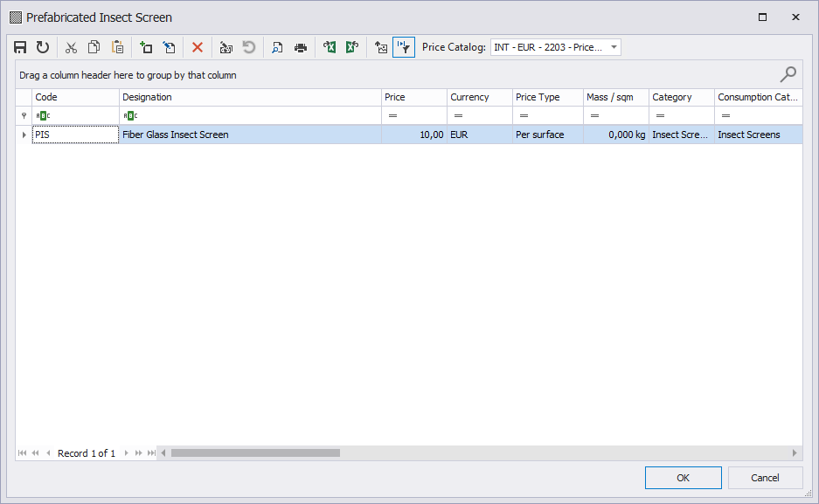Screen dimensions: 819x504
Task: Click the Save icon in toolbar
Action: [x=20, y=47]
